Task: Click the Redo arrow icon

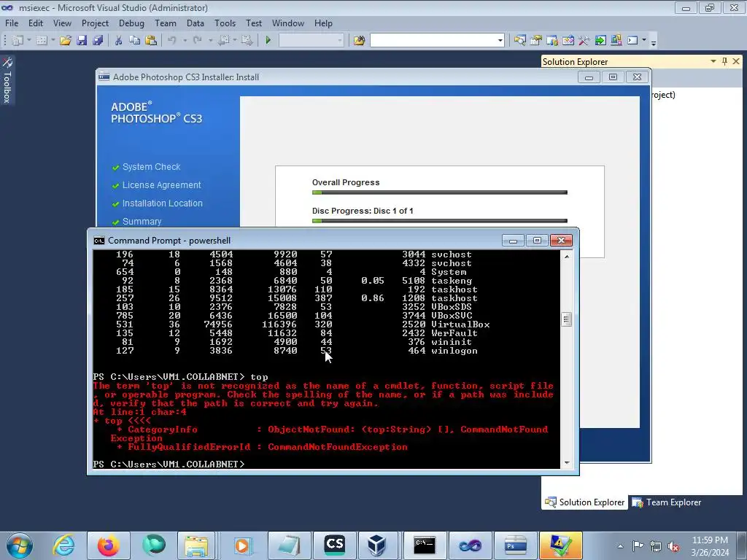Action: (197, 41)
